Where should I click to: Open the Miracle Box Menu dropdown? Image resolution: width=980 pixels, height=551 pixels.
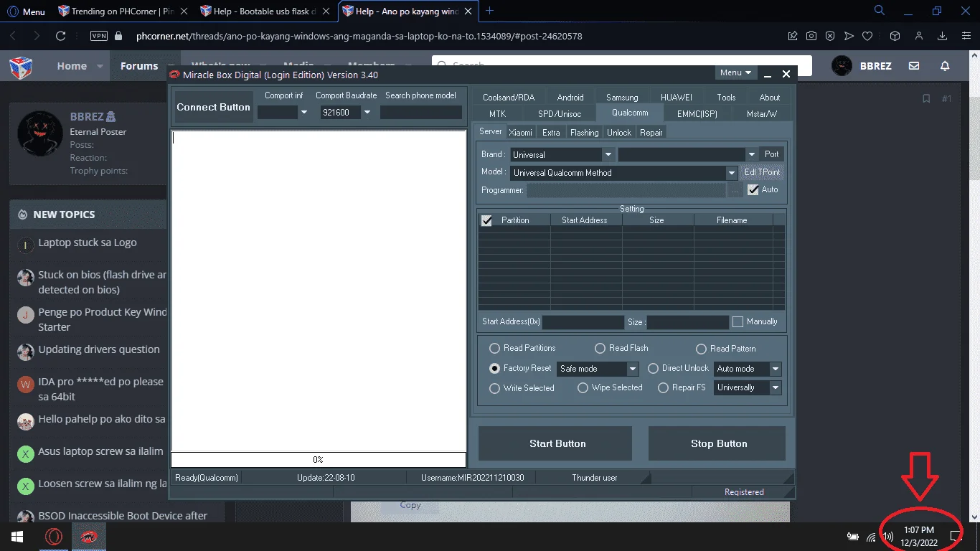pos(735,72)
